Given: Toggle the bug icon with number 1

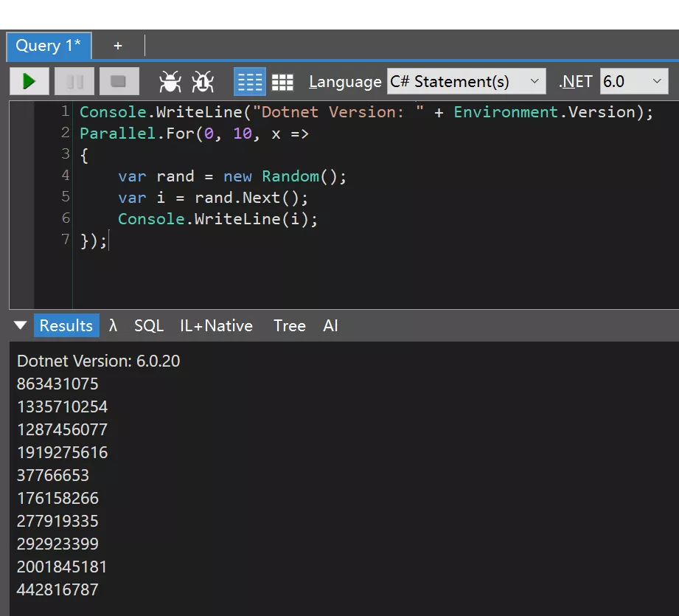Looking at the screenshot, I should (203, 81).
